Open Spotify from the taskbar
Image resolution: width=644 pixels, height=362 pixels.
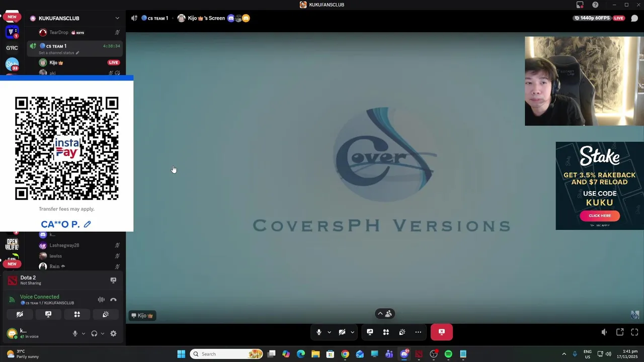point(448,354)
